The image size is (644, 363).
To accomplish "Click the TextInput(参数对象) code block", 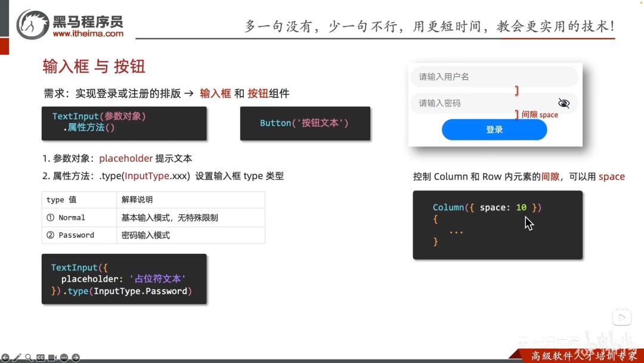I will pos(124,124).
